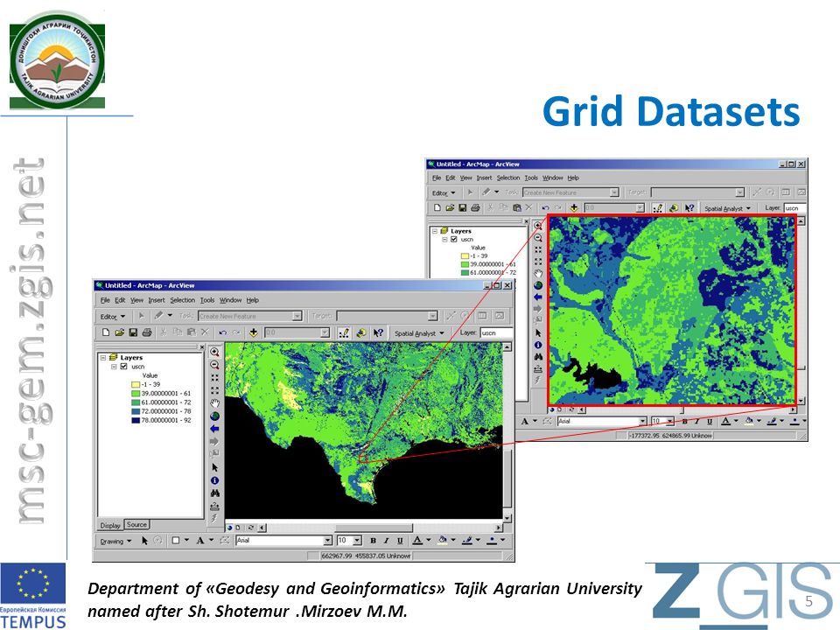The image size is (840, 630).
Task: Collapse the Layers tree node in front window
Action: pyautogui.click(x=103, y=357)
